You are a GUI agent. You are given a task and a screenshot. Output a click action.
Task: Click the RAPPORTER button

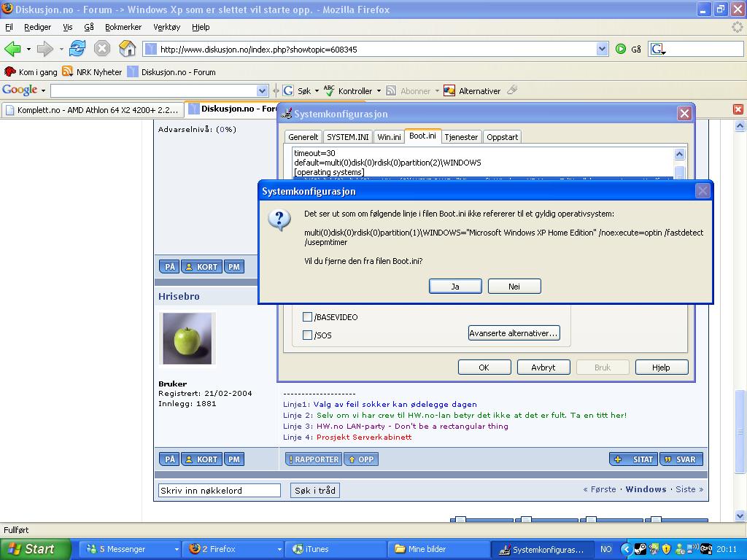coord(313,459)
